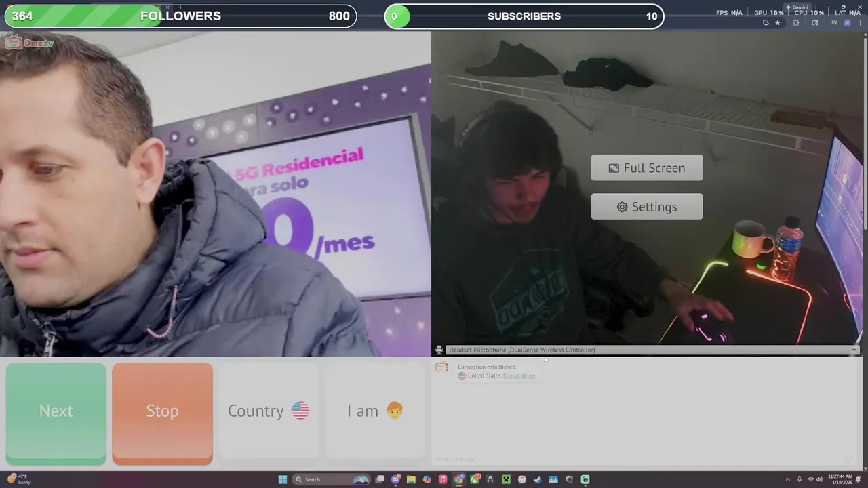Click the microphone tray icon
Screen dimensions: 868x488
pyautogui.click(x=799, y=479)
